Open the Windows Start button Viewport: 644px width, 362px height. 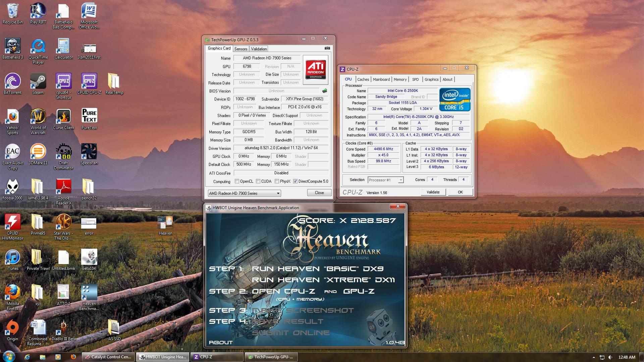[8, 357]
